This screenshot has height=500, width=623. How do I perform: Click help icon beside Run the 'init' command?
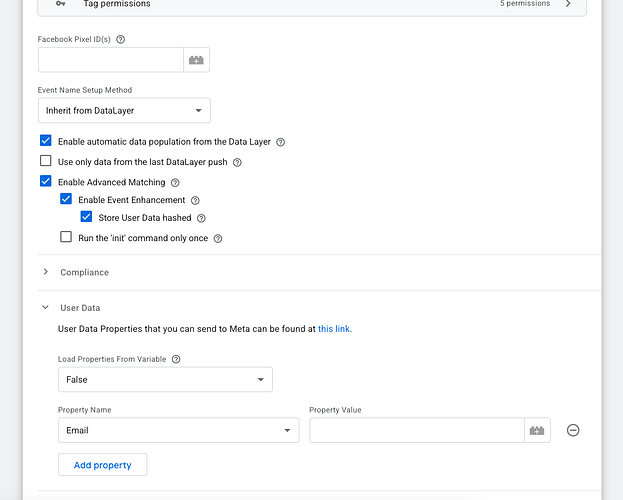217,239
